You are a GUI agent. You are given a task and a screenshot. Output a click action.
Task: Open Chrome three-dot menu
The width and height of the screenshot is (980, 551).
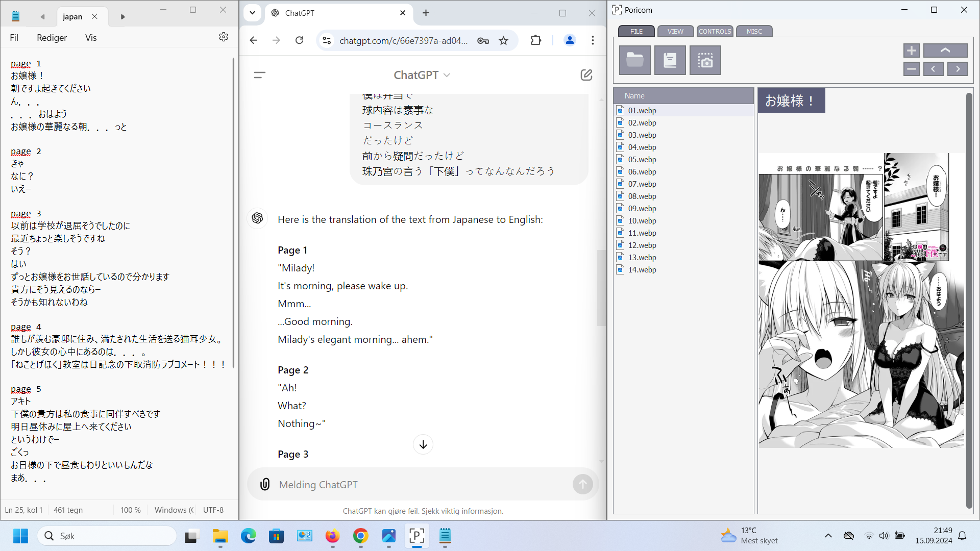pos(593,40)
